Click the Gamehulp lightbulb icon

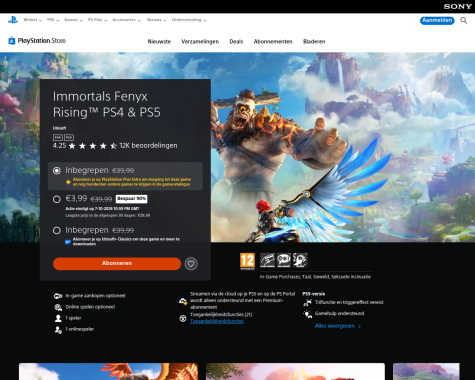[307, 314]
